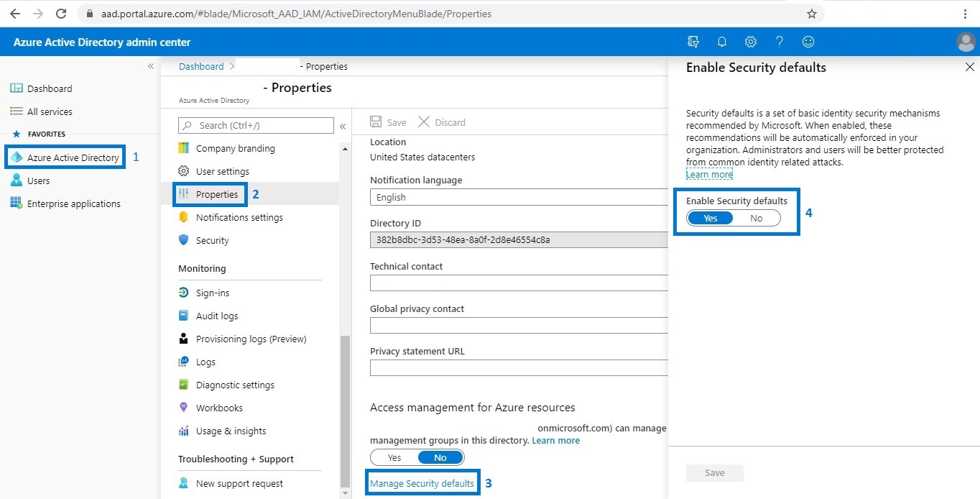
Task: Open the user account avatar
Action: coord(966,42)
